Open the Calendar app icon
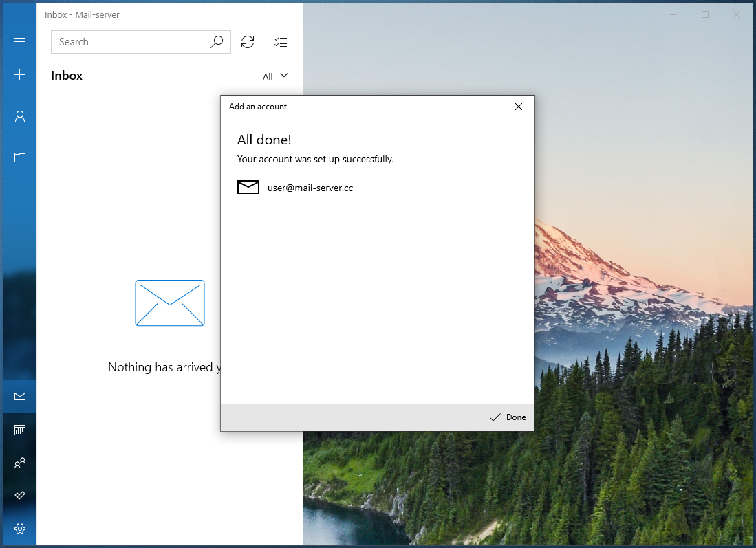The width and height of the screenshot is (756, 548). click(20, 430)
